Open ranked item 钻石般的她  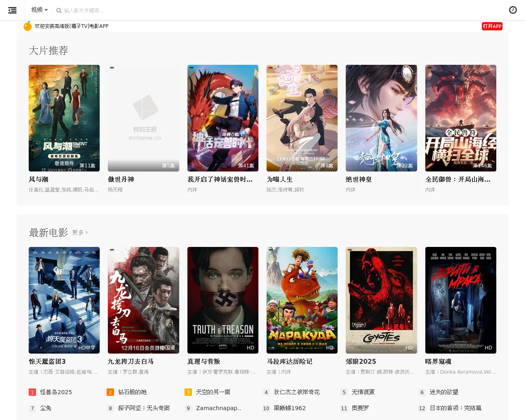click(132, 392)
